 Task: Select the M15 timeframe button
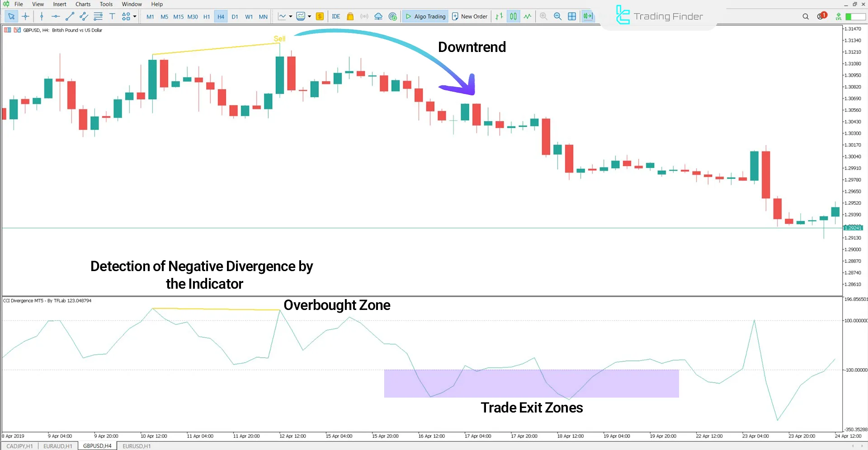pos(178,16)
